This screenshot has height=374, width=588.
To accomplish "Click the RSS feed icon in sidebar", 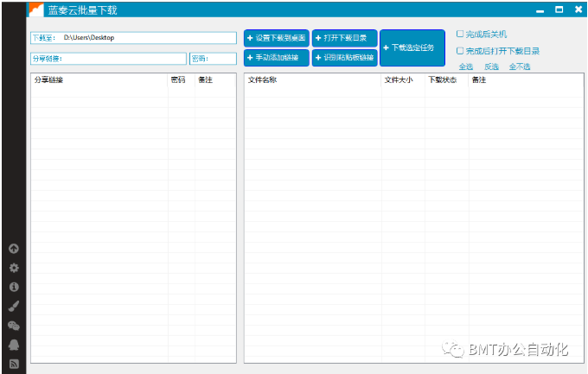I will pyautogui.click(x=13, y=364).
